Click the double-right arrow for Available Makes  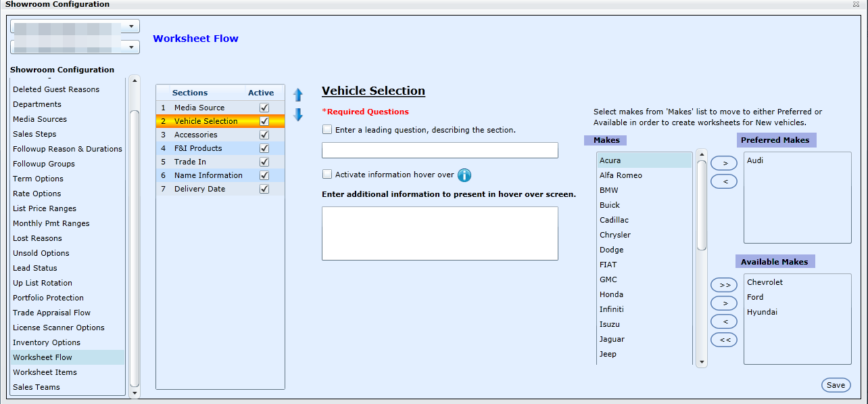pos(724,285)
